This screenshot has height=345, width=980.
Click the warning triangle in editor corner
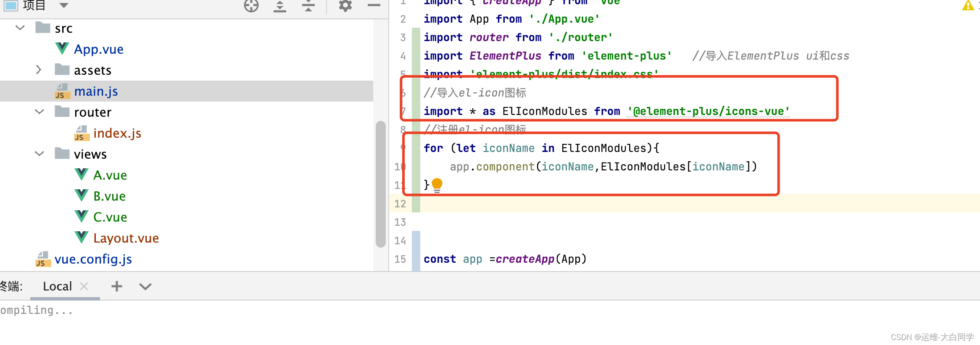pos(968,5)
